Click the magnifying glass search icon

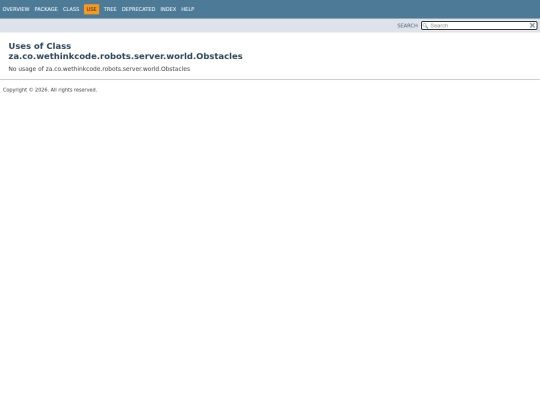click(x=425, y=26)
